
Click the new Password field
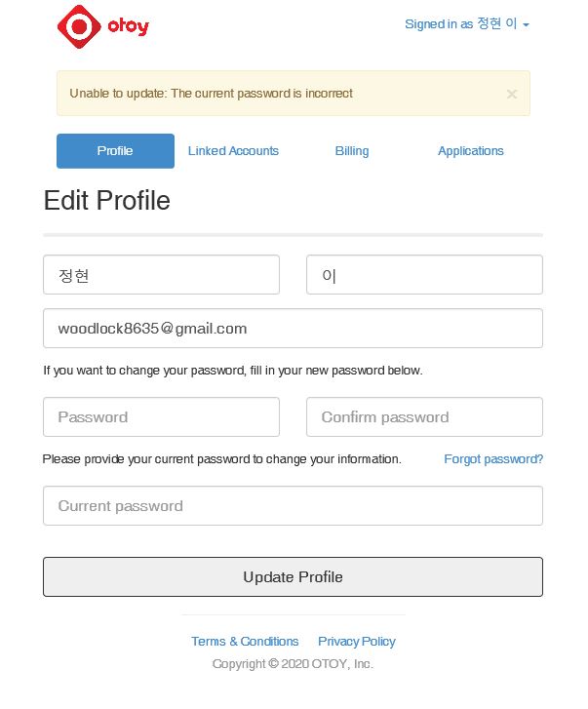click(161, 416)
